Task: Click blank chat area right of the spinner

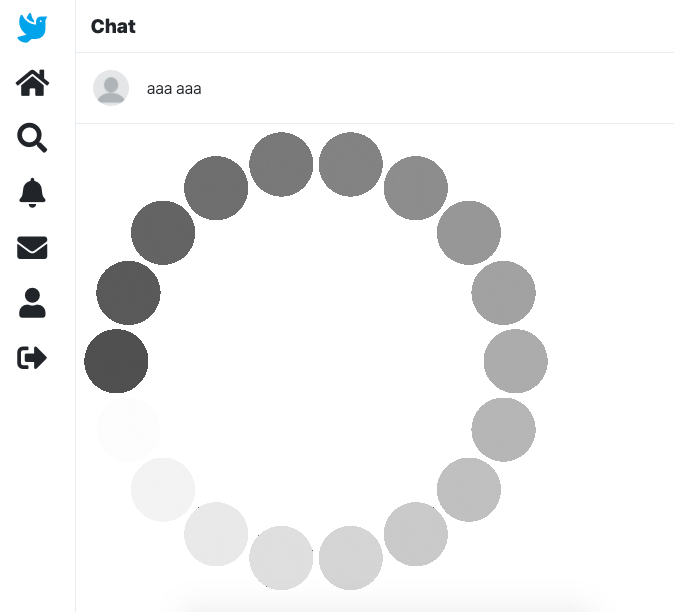Action: 610,361
